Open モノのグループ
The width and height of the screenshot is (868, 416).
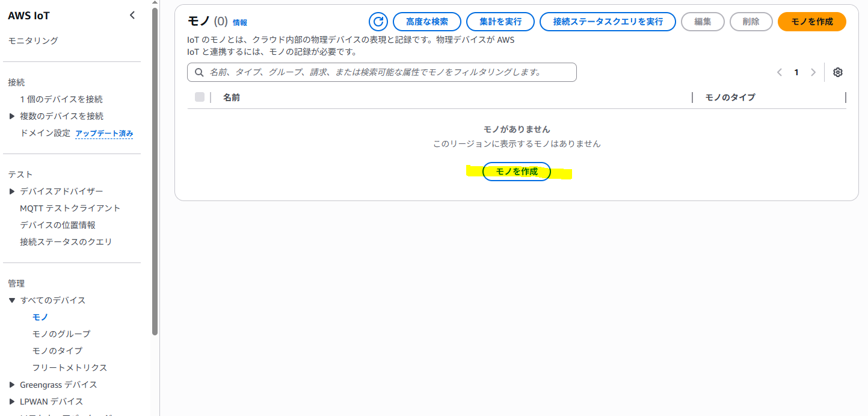tap(61, 334)
